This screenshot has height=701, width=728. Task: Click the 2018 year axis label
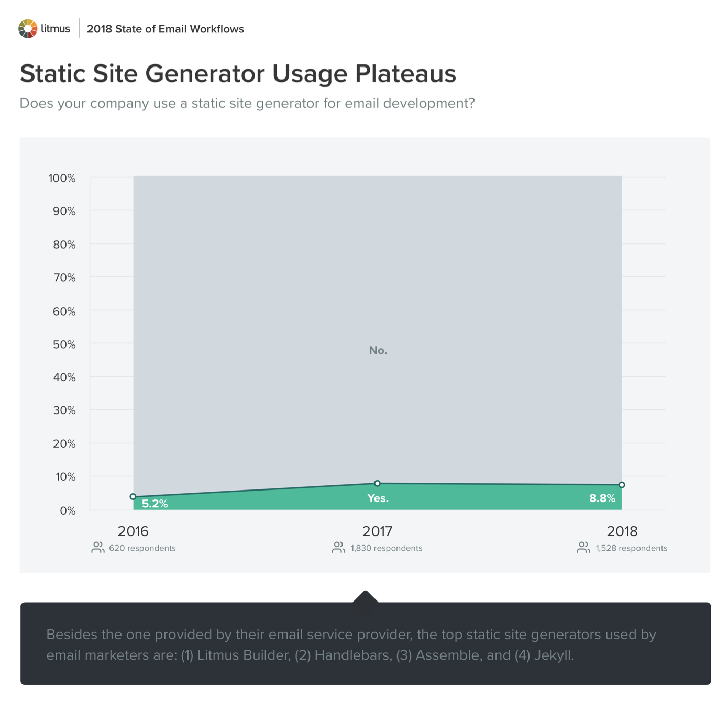[622, 531]
